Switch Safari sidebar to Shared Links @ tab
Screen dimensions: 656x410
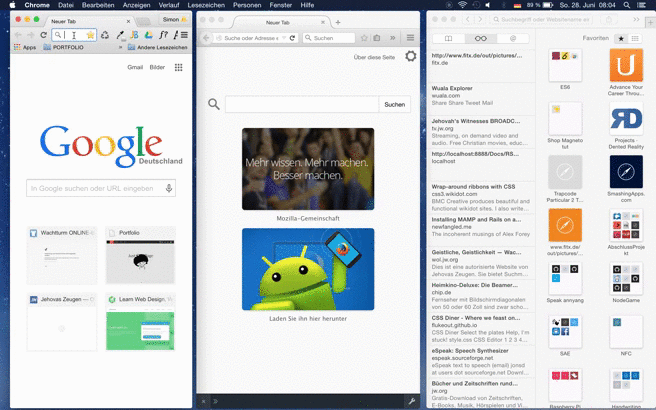pyautogui.click(x=513, y=38)
